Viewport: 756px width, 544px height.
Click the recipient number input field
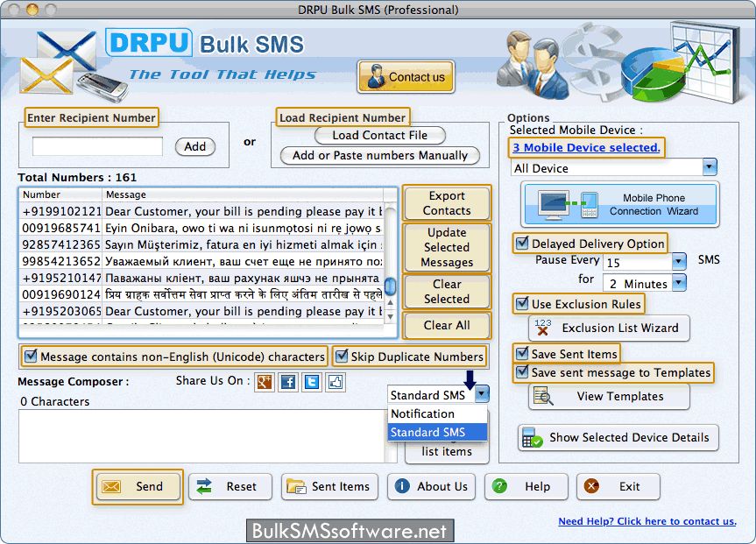97,146
